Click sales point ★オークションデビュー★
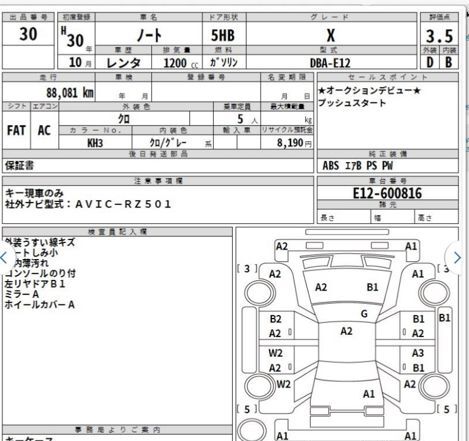 click(x=369, y=90)
